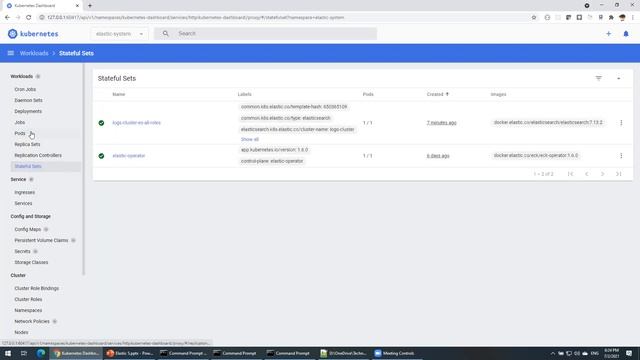The image size is (640, 360).
Task: Open actions menu for logs-cluster row
Action: 621,122
